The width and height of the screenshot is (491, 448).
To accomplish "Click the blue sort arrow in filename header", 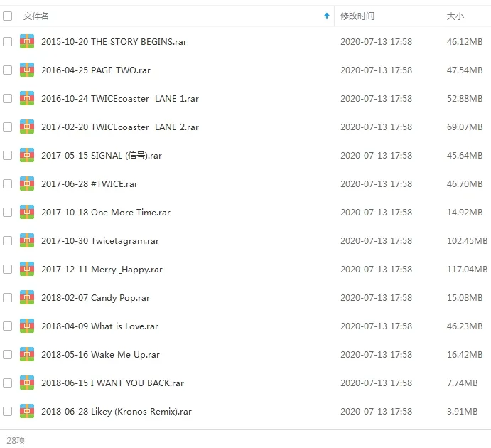I will pyautogui.click(x=327, y=16).
